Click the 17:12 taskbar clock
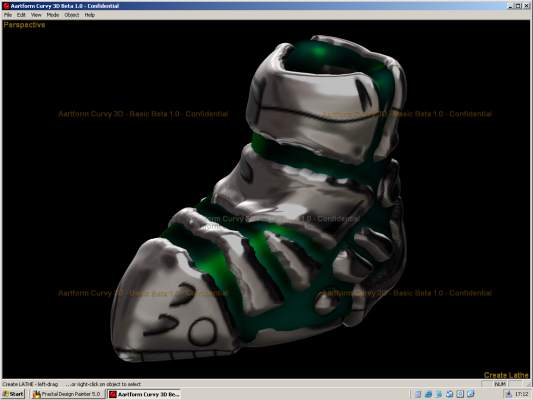 pos(521,394)
